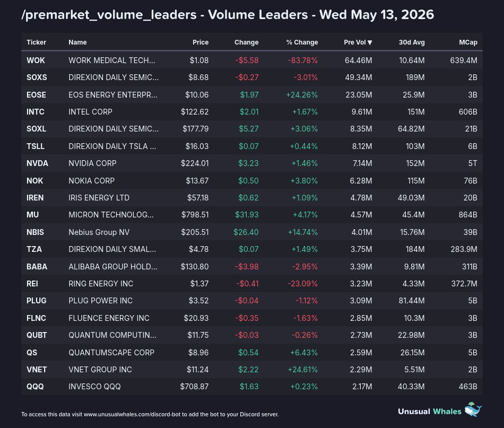Click the +14.74% change value
The image size is (504, 428).
(302, 232)
